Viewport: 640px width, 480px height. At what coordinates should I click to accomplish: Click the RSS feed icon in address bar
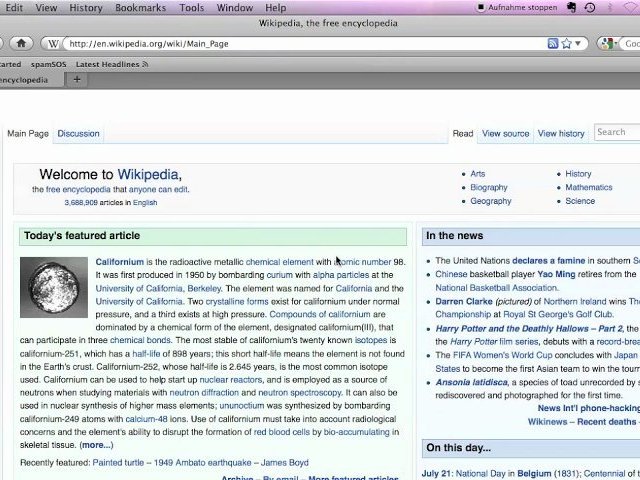pyautogui.click(x=552, y=44)
